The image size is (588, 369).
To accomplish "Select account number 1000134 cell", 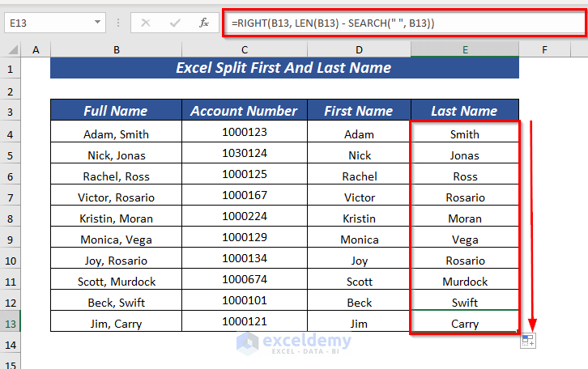I will (x=245, y=258).
